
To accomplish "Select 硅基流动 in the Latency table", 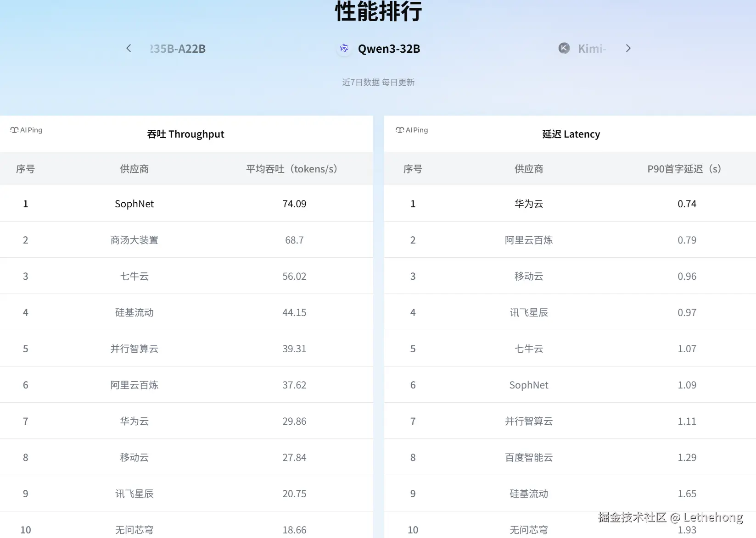I will point(529,494).
